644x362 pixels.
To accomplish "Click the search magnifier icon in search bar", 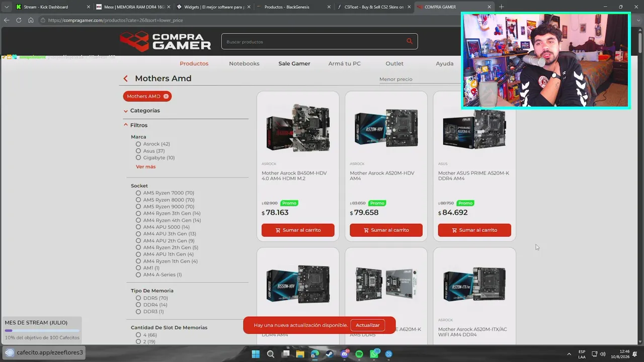I will (x=410, y=41).
